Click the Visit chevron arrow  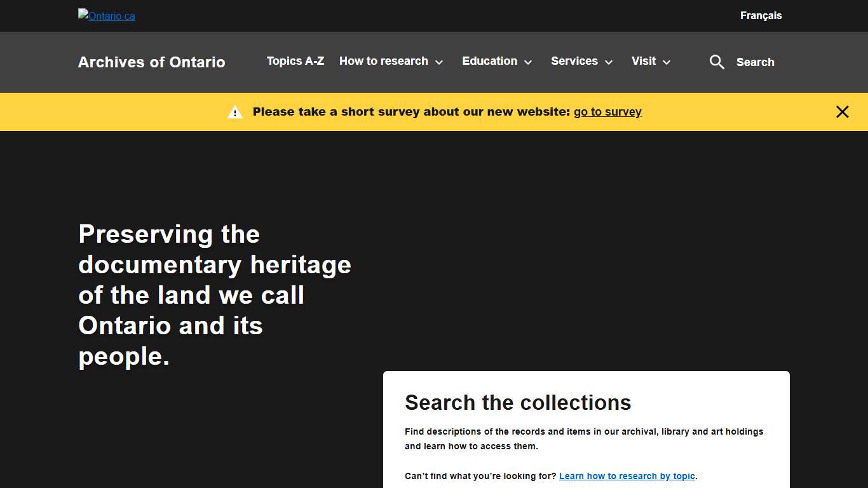point(667,62)
